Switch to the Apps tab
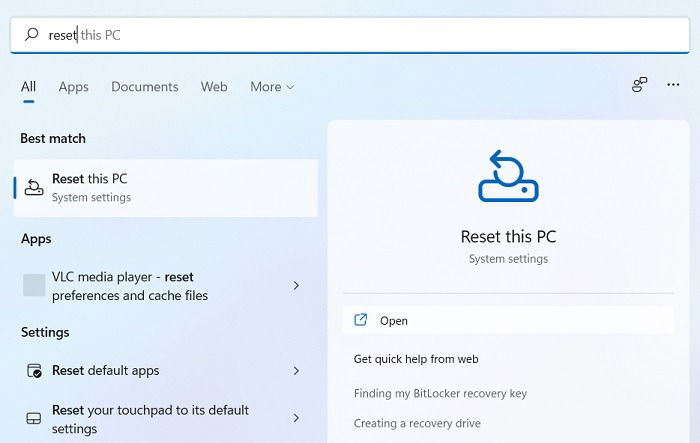700x443 pixels. (74, 87)
